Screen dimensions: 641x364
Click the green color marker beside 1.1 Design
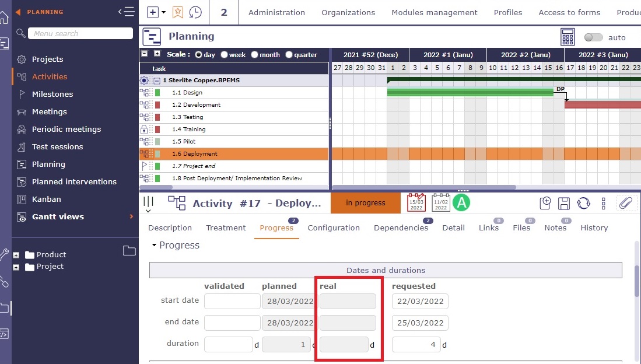point(157,93)
